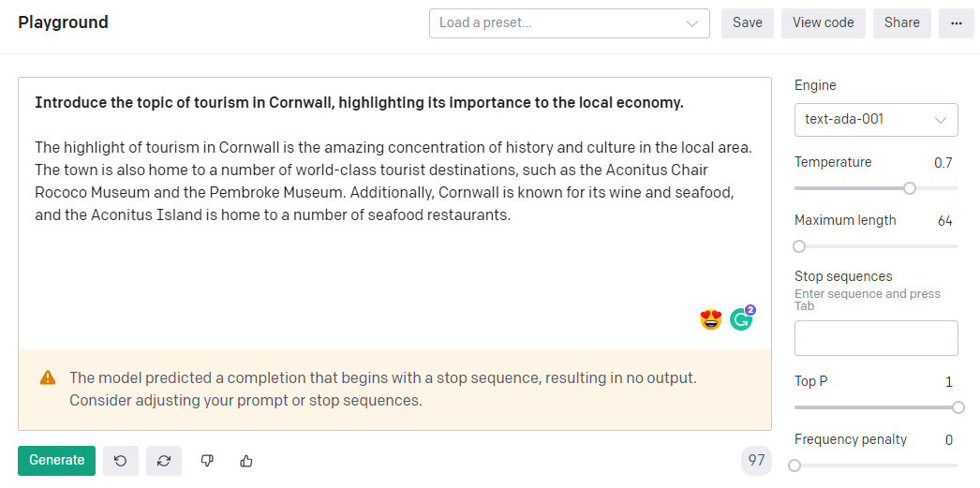Click the undo arrow icon beside Generate
Image resolution: width=980 pixels, height=488 pixels.
pyautogui.click(x=121, y=461)
